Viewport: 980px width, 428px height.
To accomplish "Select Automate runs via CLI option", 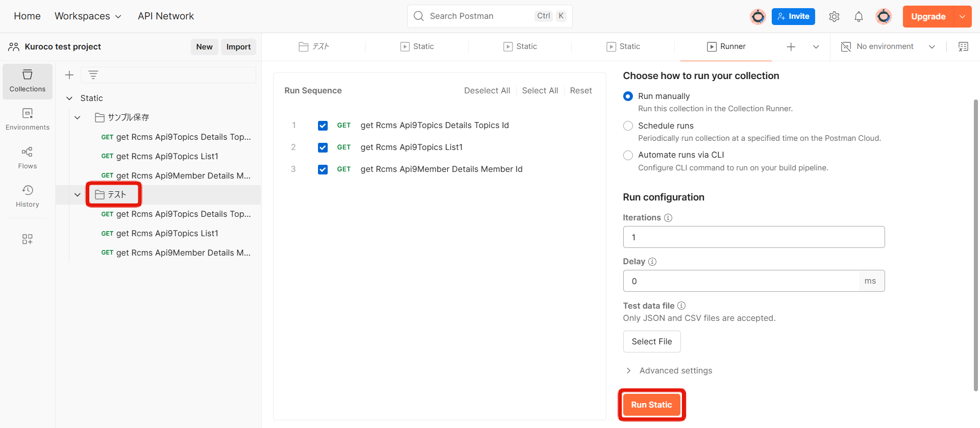I will pos(628,155).
